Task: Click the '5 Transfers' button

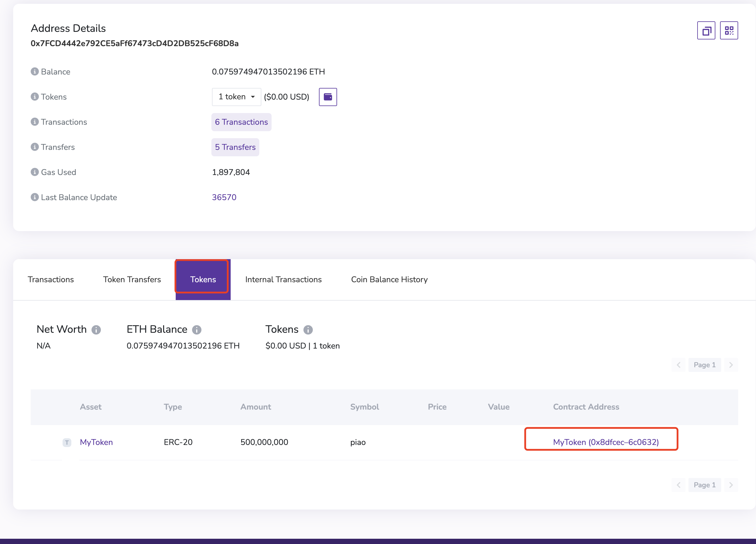Action: pyautogui.click(x=235, y=147)
